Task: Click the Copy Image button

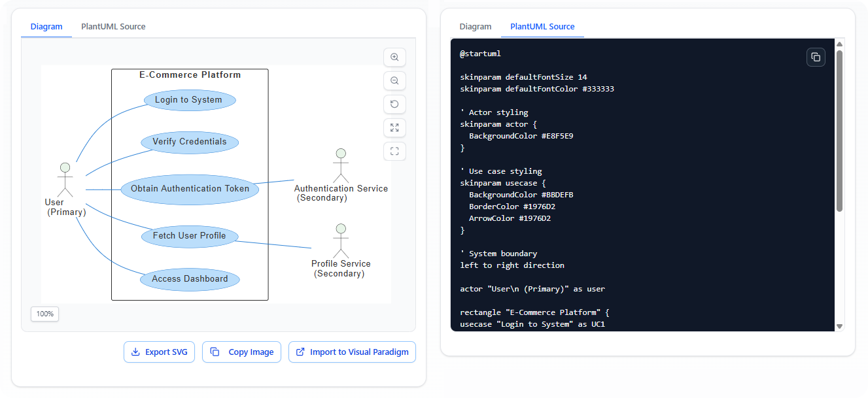Action: (x=242, y=352)
